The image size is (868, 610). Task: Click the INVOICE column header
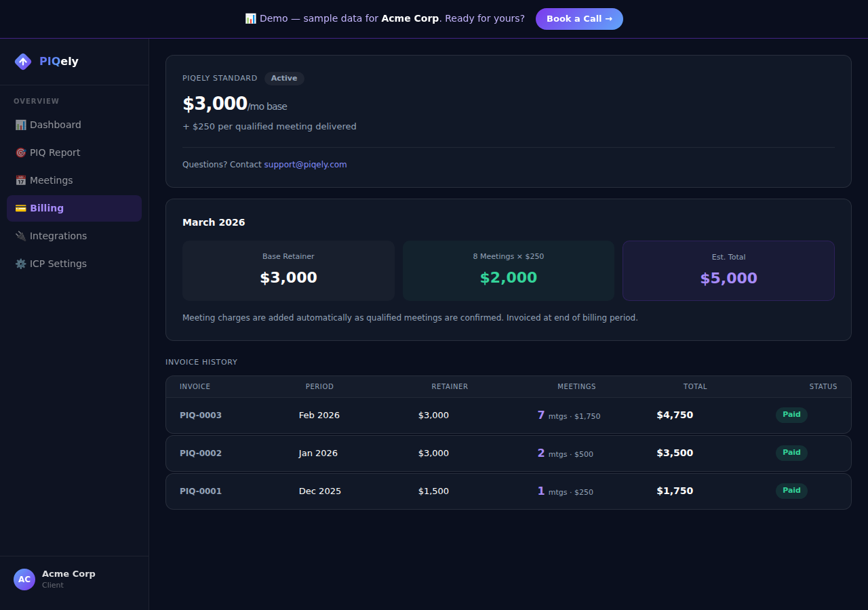(x=195, y=387)
